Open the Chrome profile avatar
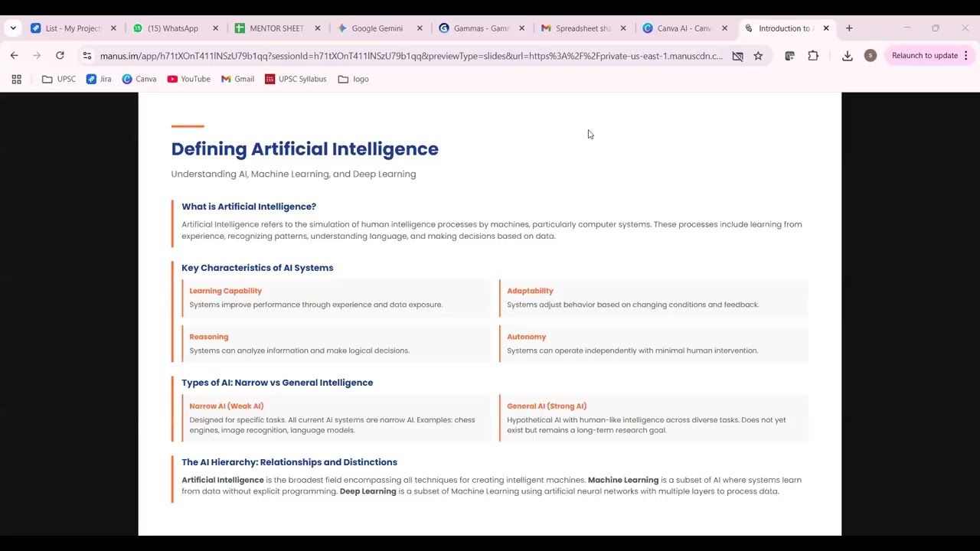Screen dimensions: 980x551 (870, 56)
